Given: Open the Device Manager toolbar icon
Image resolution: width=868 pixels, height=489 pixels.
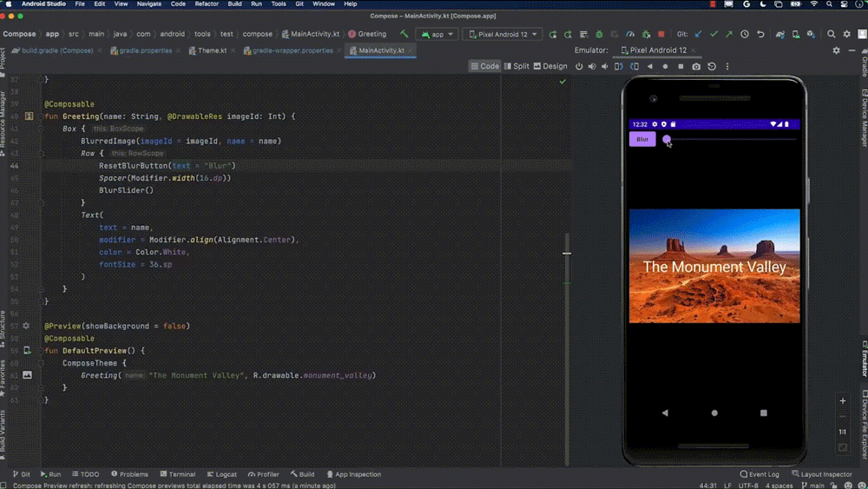Looking at the screenshot, I should 795,35.
